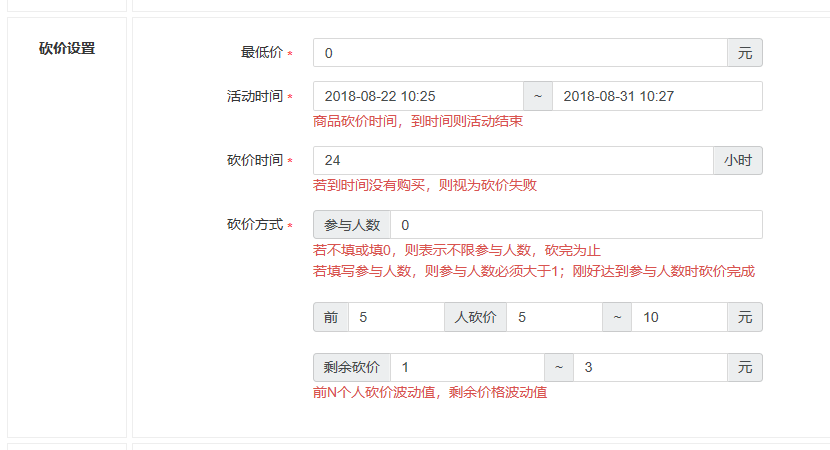
Task: Click the 人砍价 label addon
Action: pyautogui.click(x=475, y=317)
